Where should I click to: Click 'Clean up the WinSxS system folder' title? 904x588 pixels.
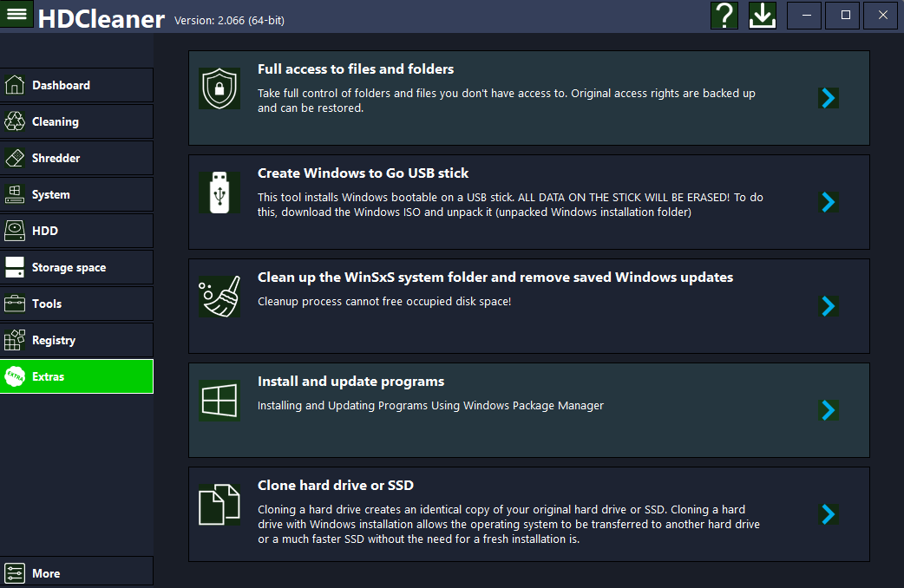(495, 278)
